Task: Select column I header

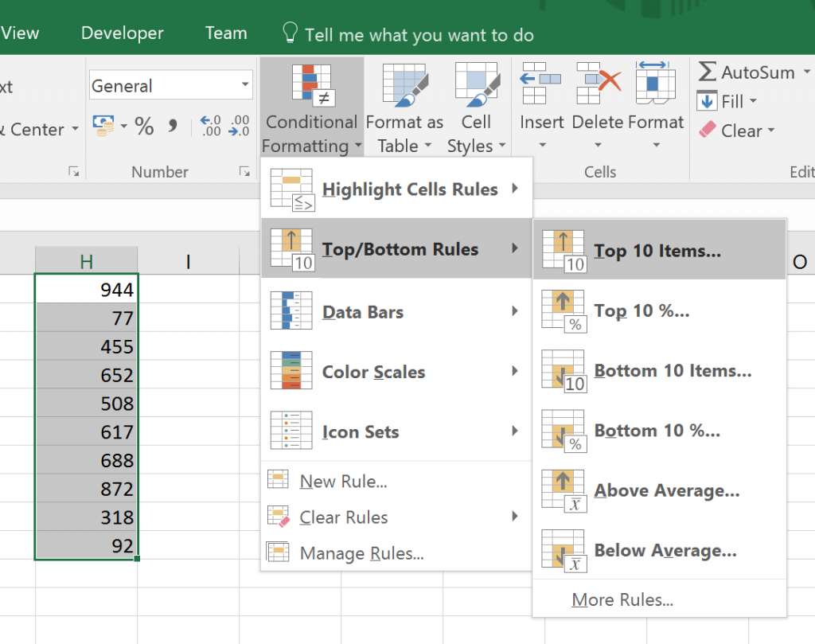Action: (188, 260)
